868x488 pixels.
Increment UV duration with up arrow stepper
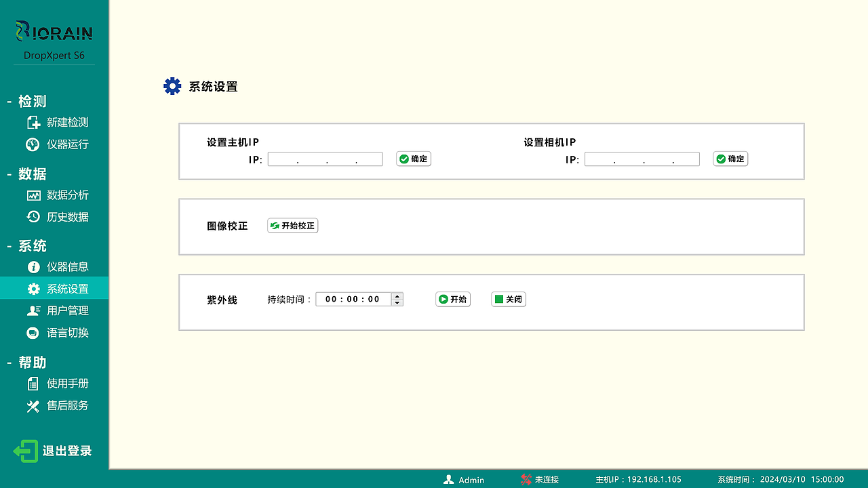pos(397,296)
